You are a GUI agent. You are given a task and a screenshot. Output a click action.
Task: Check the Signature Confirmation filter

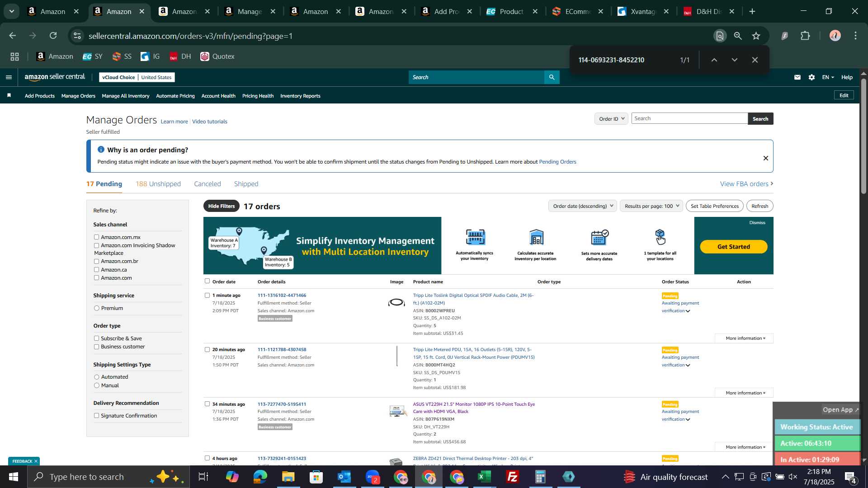96,416
